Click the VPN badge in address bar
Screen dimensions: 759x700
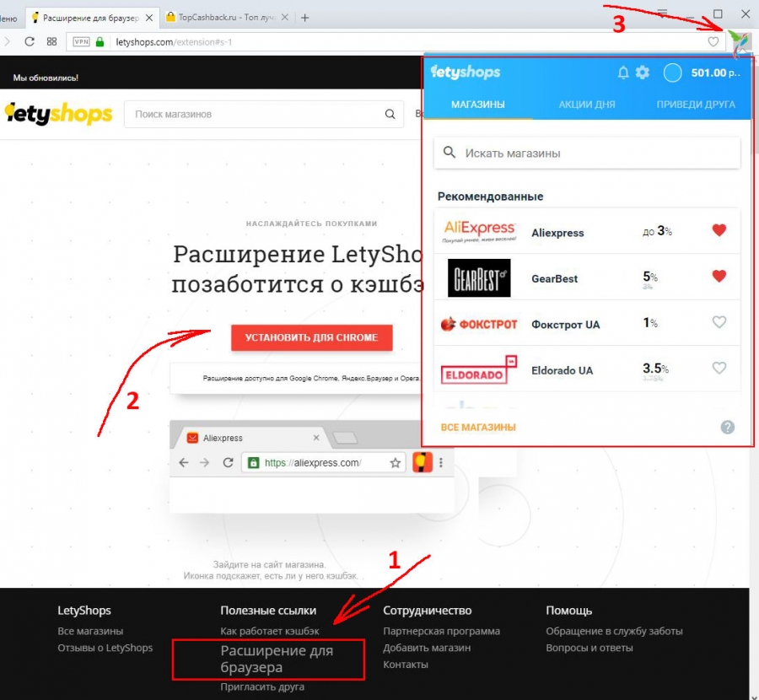(81, 41)
